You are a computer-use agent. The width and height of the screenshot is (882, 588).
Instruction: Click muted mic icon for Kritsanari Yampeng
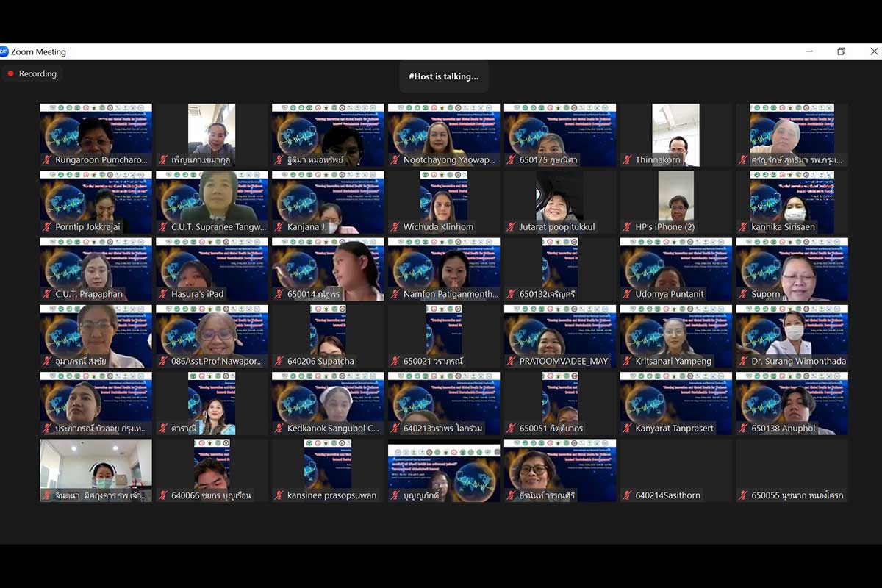point(628,362)
